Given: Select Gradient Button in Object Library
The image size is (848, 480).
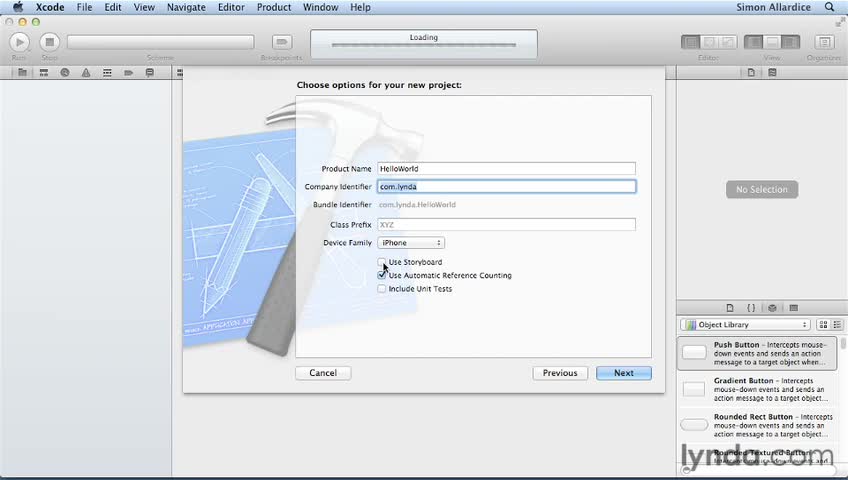Looking at the screenshot, I should click(x=757, y=389).
